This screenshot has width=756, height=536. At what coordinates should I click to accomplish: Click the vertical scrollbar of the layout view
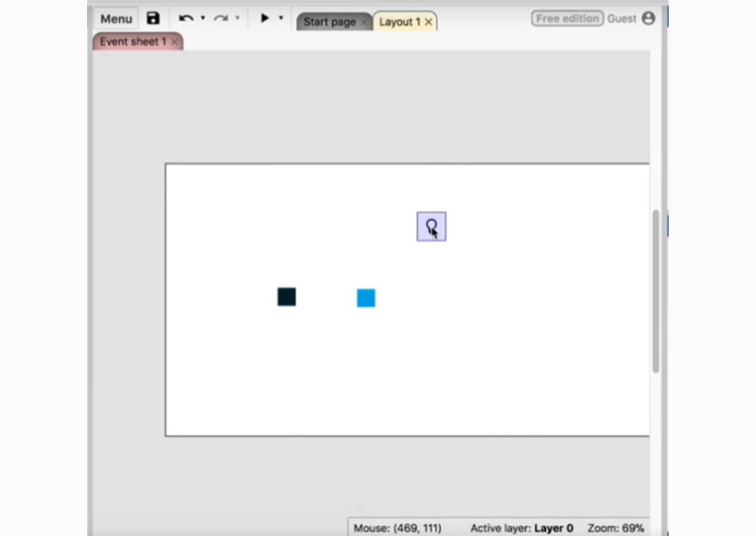[x=656, y=291]
